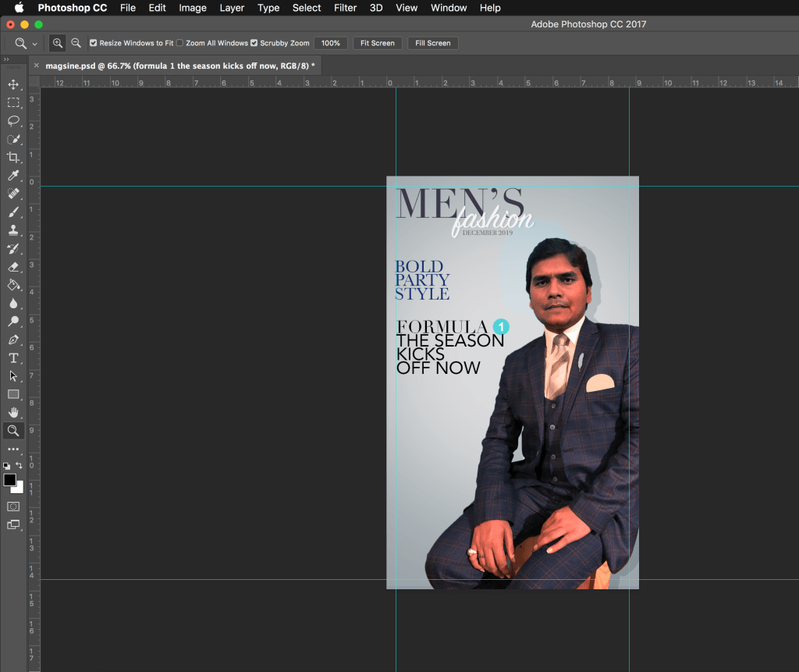Click the Fit Screen button

pos(378,43)
